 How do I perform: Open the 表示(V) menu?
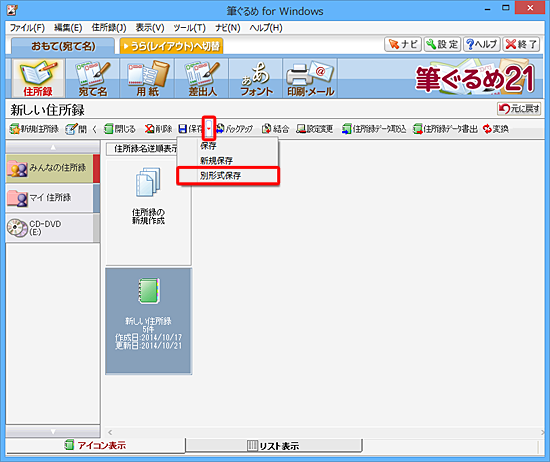tap(150, 28)
